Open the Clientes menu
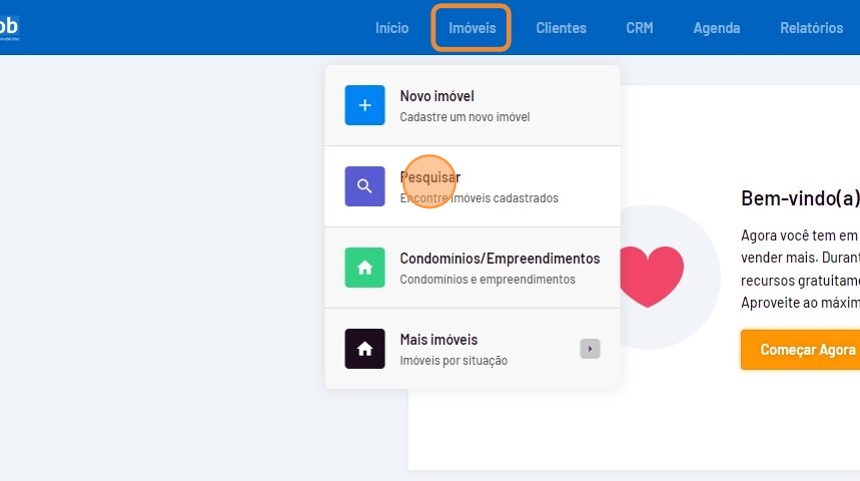The width and height of the screenshot is (860, 481). click(561, 28)
